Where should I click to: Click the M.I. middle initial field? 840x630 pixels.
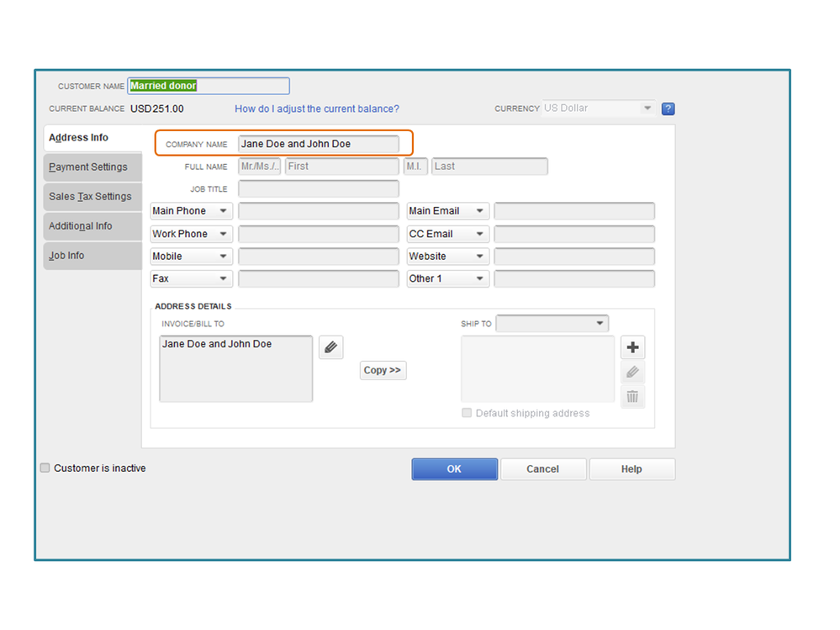(x=415, y=167)
